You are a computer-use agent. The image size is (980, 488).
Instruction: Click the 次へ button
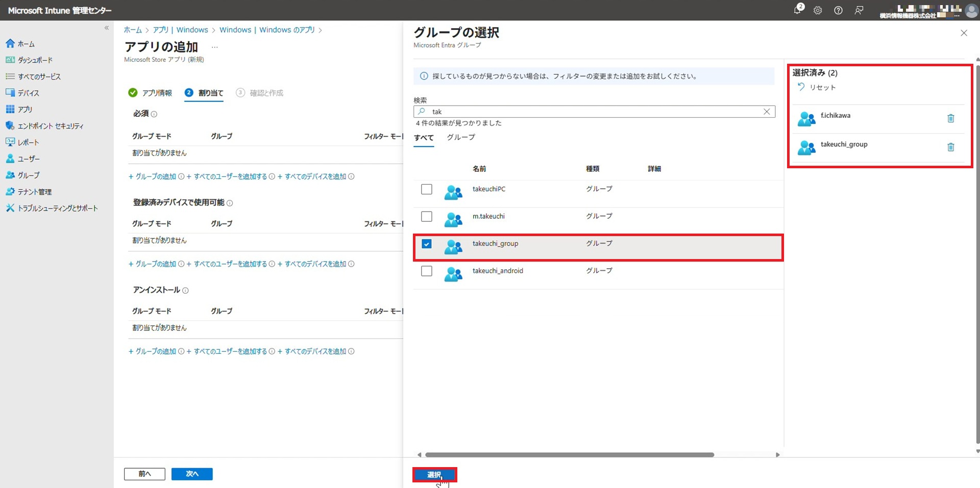(x=192, y=474)
